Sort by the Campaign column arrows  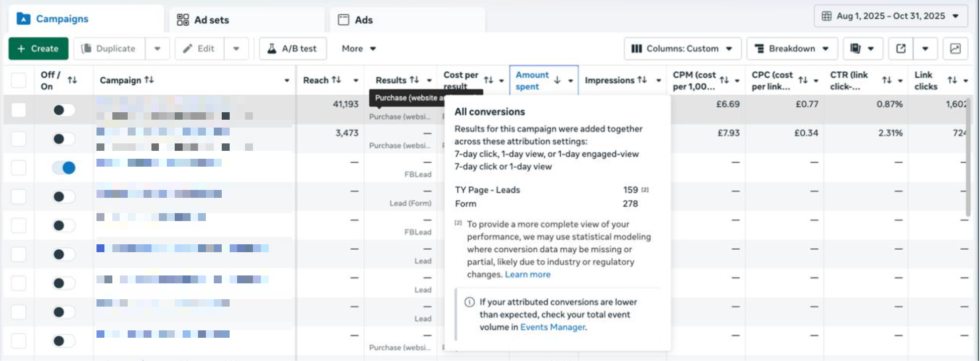pos(149,80)
